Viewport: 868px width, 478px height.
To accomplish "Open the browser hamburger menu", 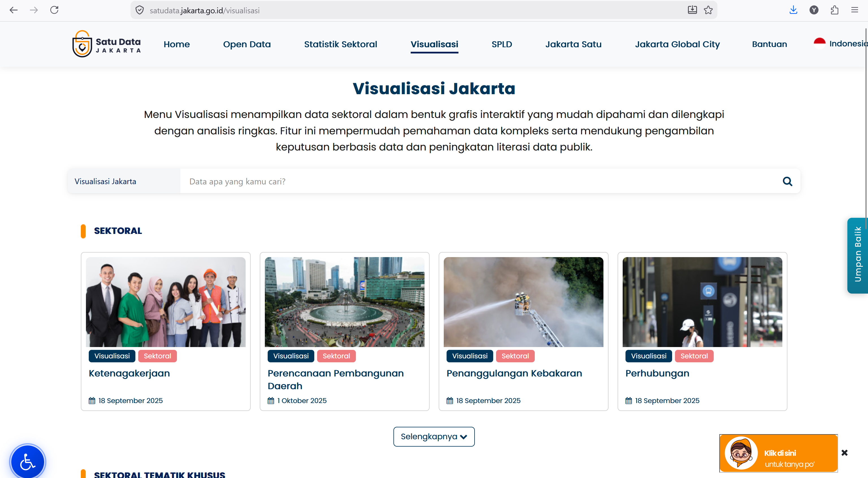I will click(854, 10).
